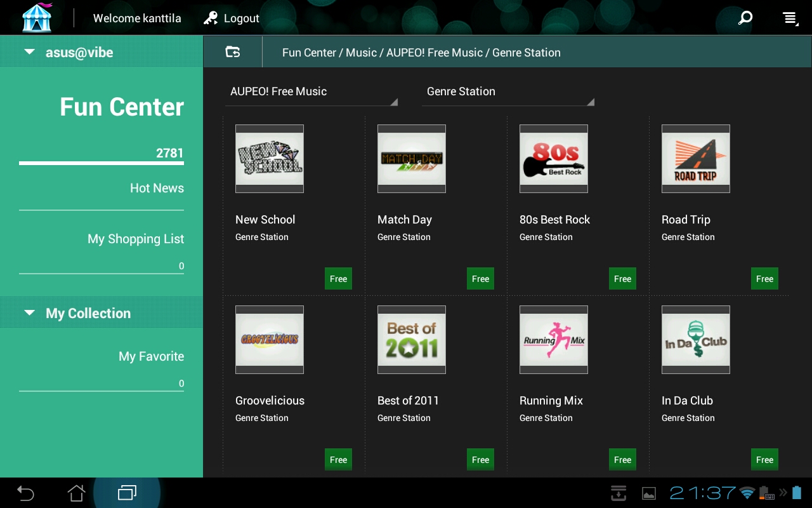Open the recent apps icon
The image size is (812, 508).
click(127, 493)
